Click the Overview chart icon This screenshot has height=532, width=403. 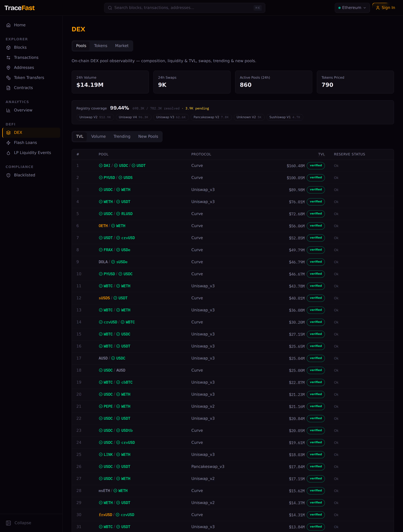[8, 110]
